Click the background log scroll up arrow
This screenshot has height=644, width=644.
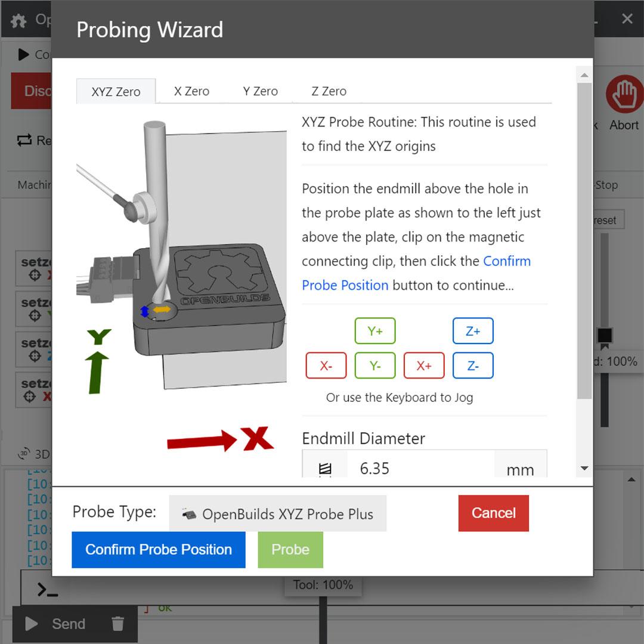[631, 479]
